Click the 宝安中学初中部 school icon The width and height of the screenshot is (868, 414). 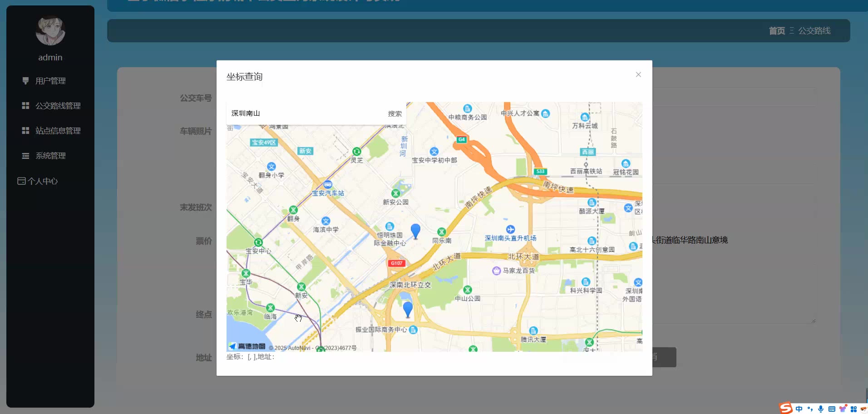(x=434, y=152)
